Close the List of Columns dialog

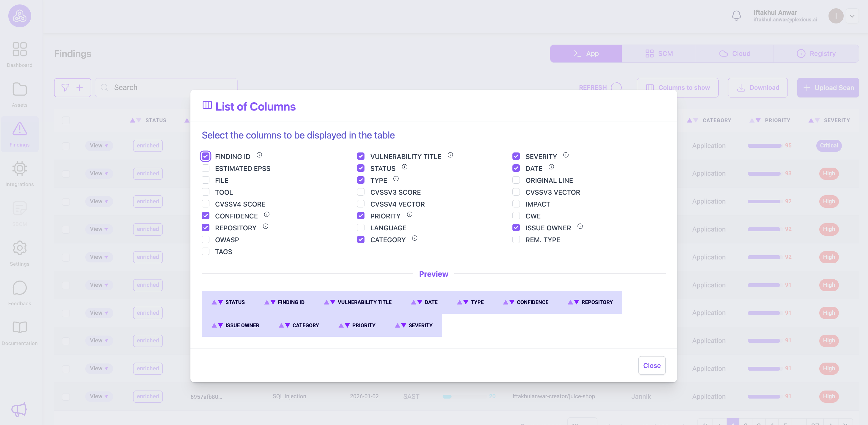coord(652,365)
